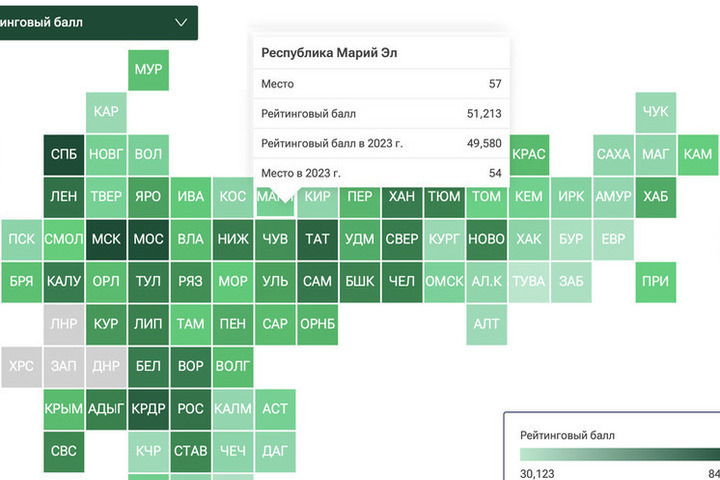Select the АЛТ region tile
Image resolution: width=720 pixels, height=480 pixels.
click(x=486, y=324)
